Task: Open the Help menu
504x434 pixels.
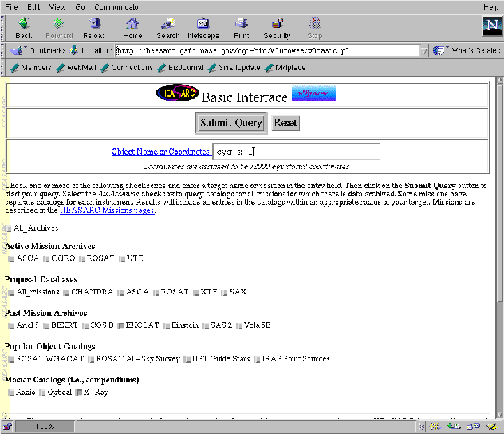Action: [490, 6]
